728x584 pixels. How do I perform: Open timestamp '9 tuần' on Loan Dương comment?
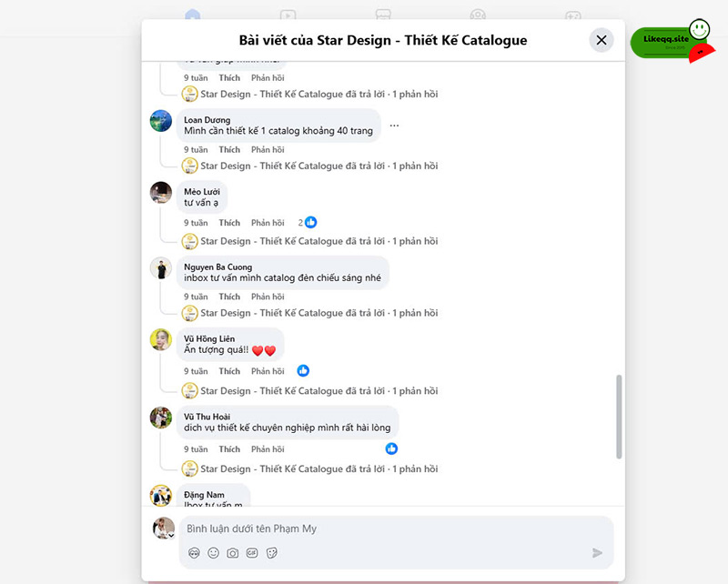coord(196,150)
